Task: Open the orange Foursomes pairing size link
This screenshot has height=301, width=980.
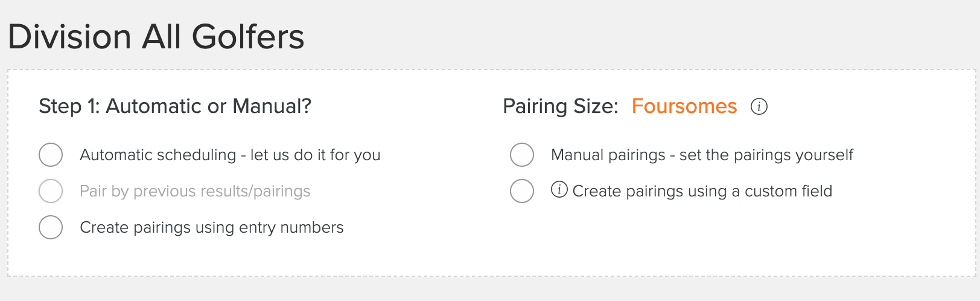Action: (684, 106)
